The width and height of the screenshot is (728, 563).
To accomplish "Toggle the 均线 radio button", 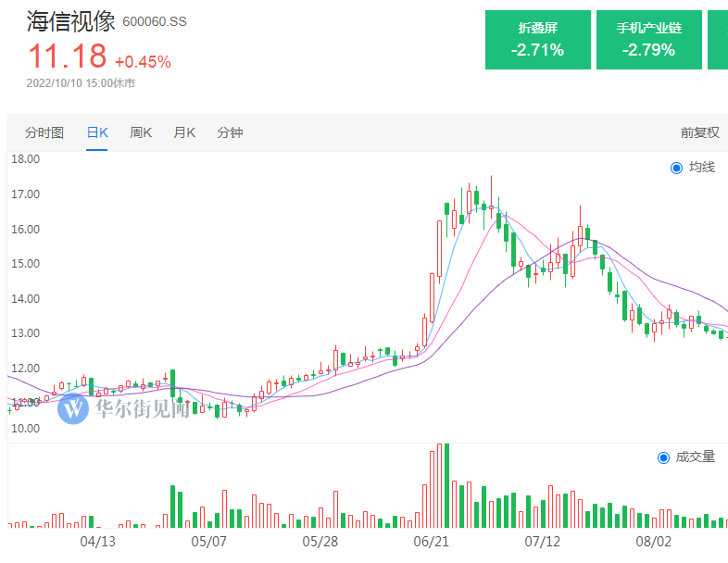I will pos(676,168).
